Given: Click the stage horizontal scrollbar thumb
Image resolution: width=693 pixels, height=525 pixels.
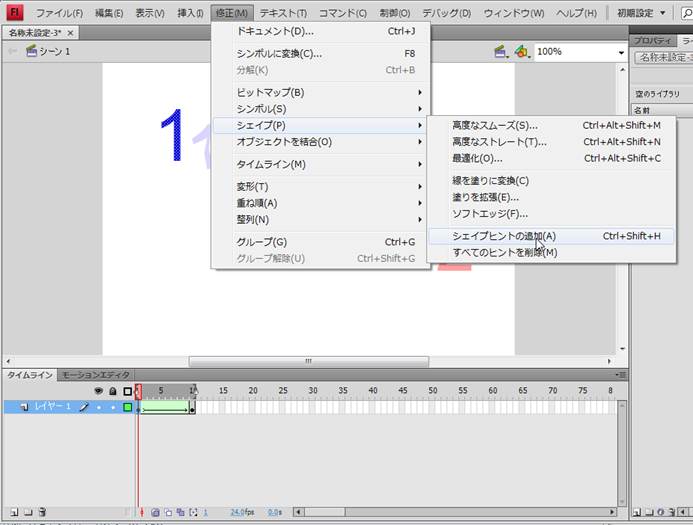Looking at the screenshot, I should pos(308,362).
